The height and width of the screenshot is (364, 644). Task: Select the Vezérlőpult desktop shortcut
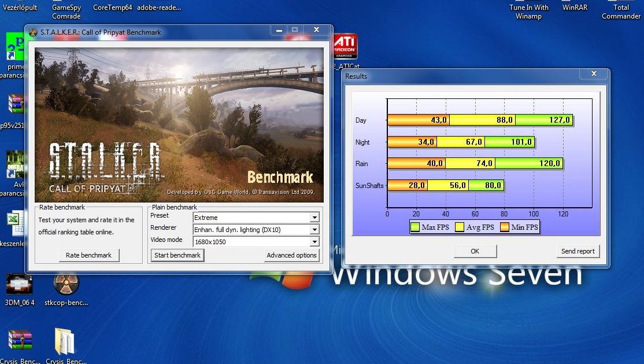(x=20, y=8)
